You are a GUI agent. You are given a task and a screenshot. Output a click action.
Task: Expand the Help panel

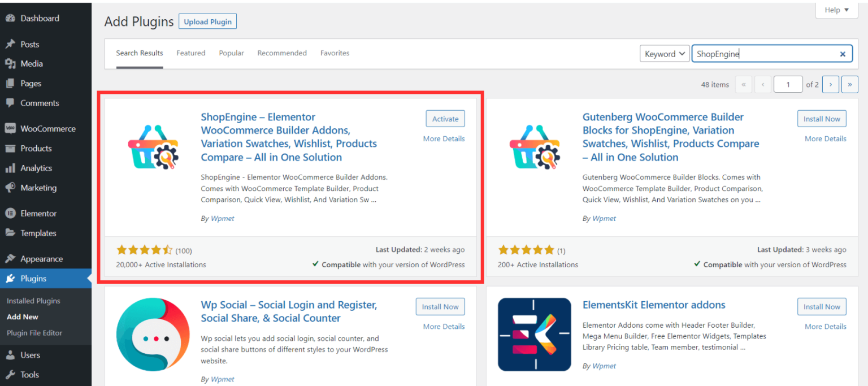pos(836,10)
